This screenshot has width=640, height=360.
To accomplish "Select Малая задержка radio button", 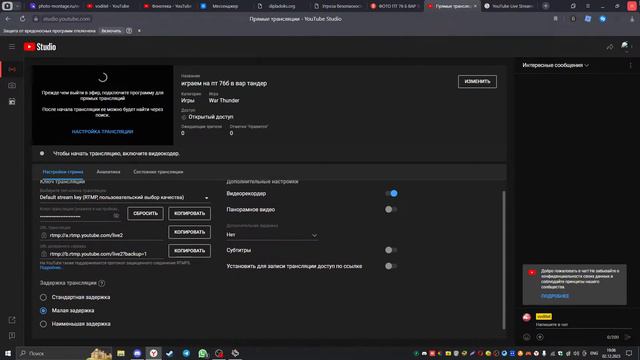I will click(43, 311).
